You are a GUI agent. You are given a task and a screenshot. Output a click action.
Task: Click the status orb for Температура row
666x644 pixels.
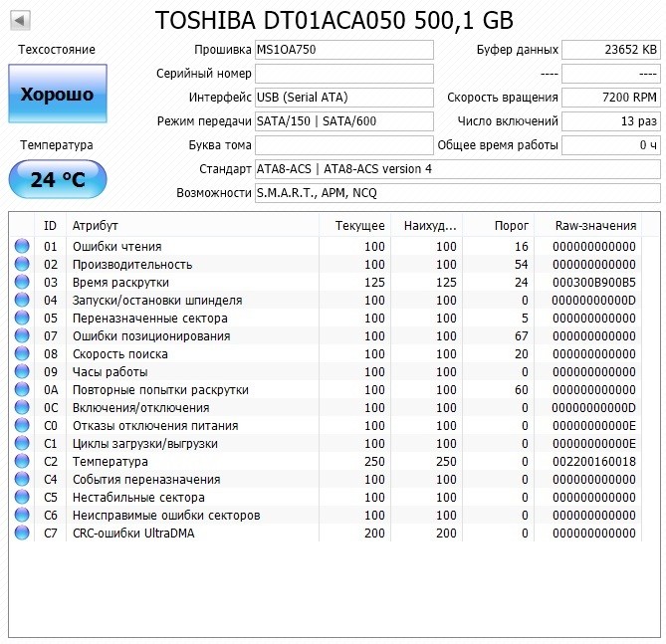pos(22,461)
